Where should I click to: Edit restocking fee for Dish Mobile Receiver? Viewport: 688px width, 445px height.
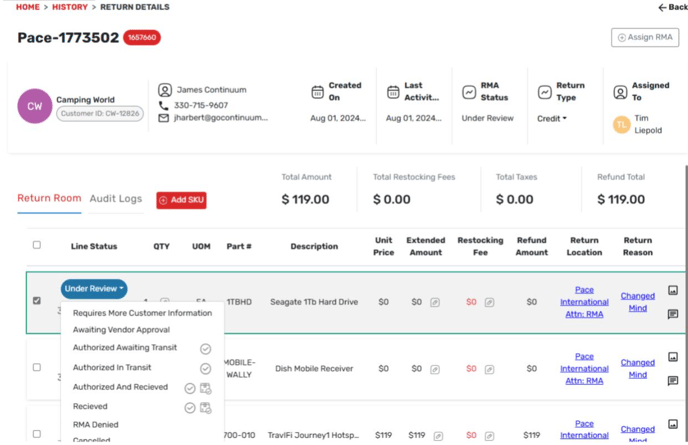point(489,369)
